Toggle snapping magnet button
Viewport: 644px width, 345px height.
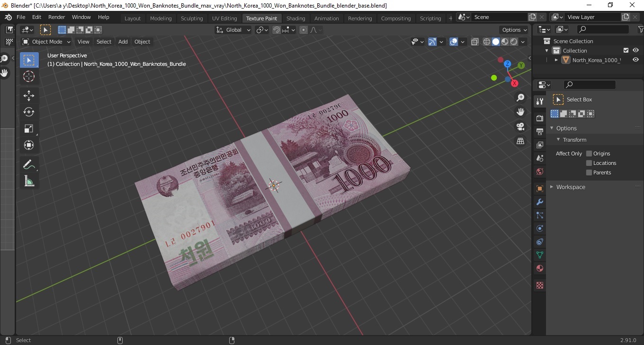pos(277,30)
